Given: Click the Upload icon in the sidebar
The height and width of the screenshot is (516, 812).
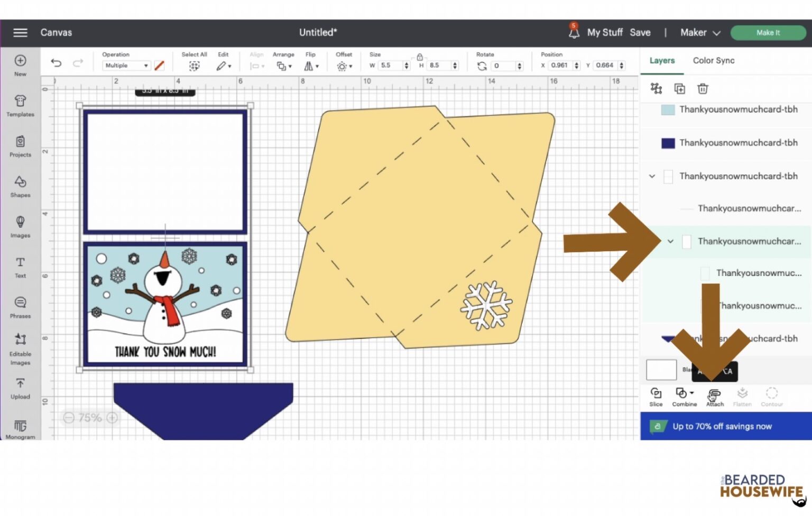Looking at the screenshot, I should [20, 388].
